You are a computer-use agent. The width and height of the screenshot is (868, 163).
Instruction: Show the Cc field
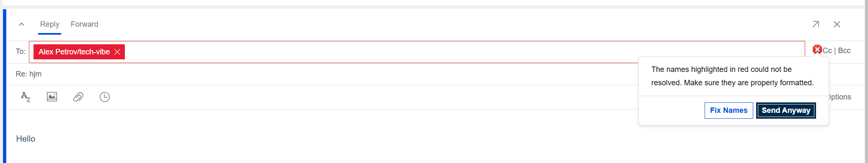pos(827,51)
